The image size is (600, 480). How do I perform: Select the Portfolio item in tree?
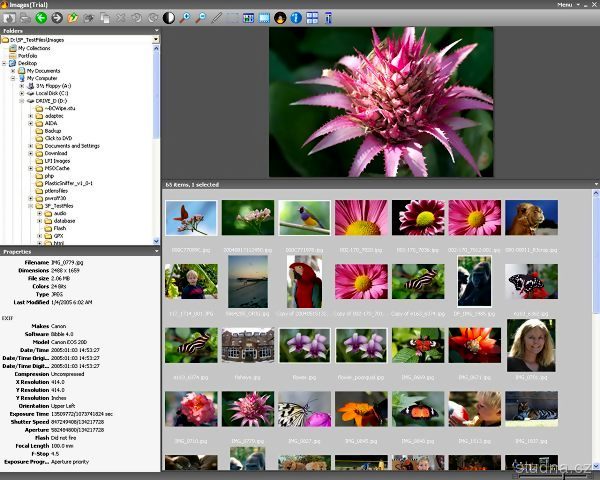(x=30, y=56)
